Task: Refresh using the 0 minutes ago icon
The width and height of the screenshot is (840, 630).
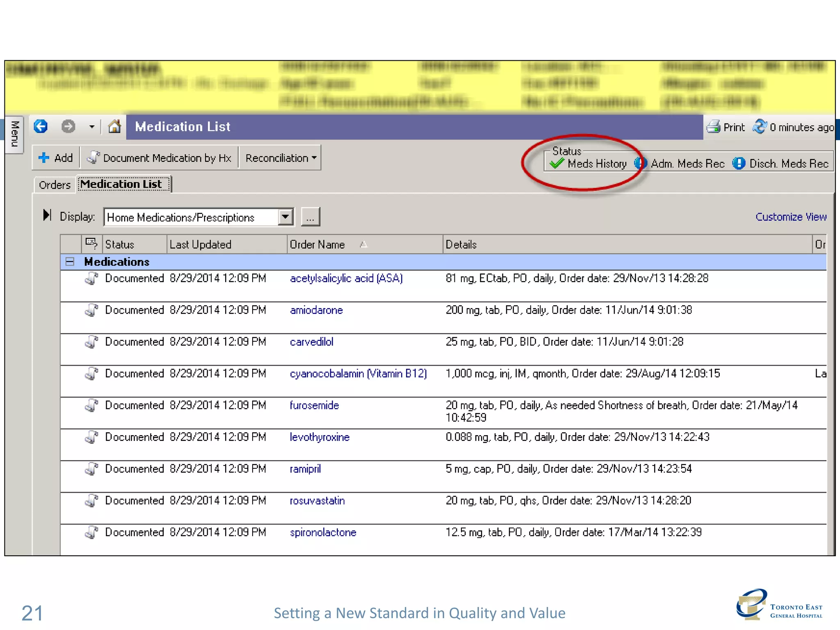Action: coord(760,127)
